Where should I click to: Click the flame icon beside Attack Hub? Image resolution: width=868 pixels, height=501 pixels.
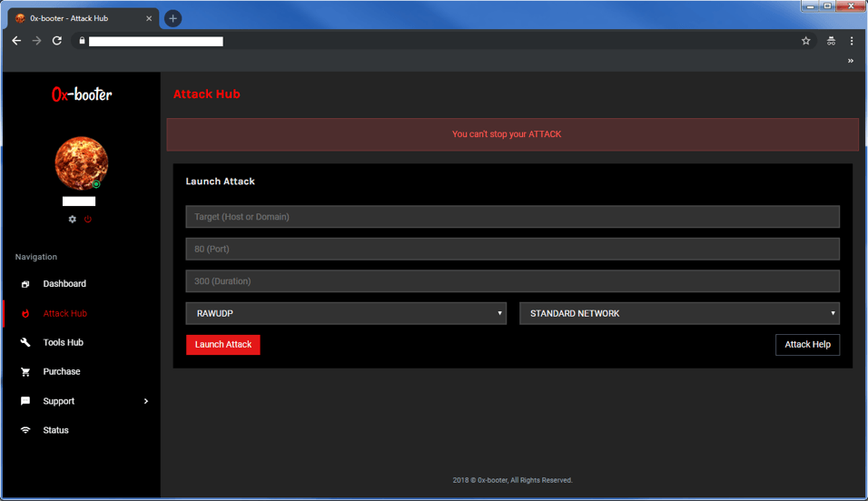(x=25, y=313)
